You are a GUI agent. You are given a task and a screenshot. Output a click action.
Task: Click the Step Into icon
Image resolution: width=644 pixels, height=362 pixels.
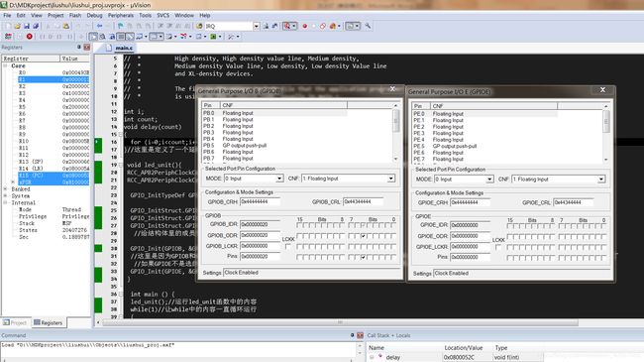click(x=43, y=37)
